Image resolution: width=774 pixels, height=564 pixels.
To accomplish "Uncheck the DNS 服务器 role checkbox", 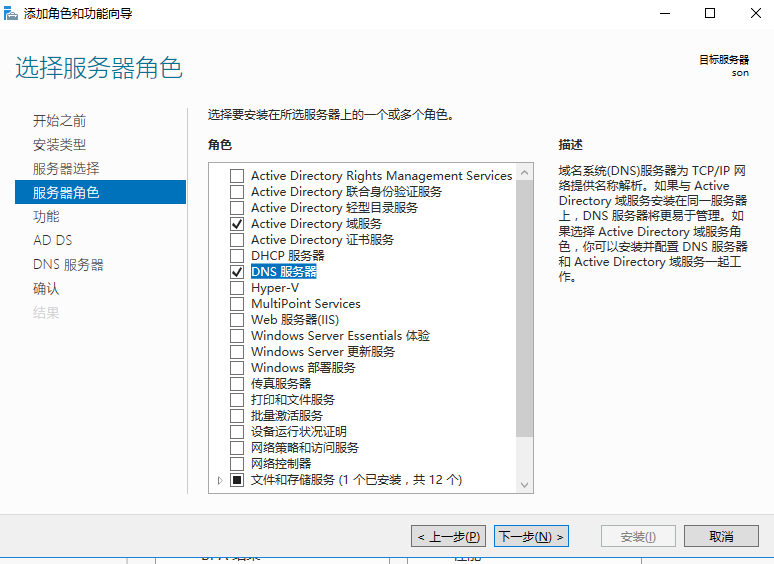I will (x=237, y=271).
